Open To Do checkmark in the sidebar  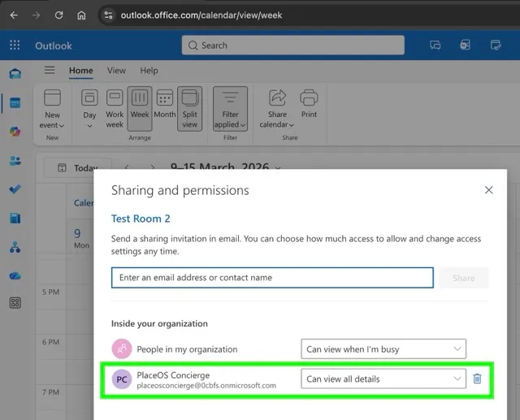pos(15,189)
